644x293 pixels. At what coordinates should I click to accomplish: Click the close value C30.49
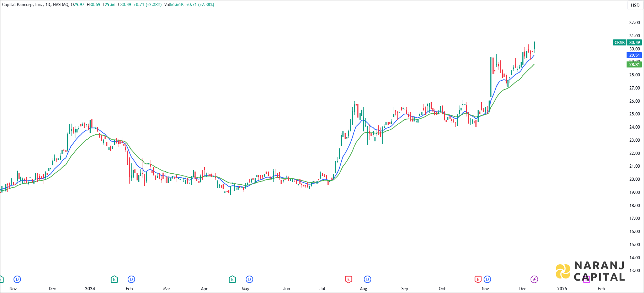click(x=124, y=5)
